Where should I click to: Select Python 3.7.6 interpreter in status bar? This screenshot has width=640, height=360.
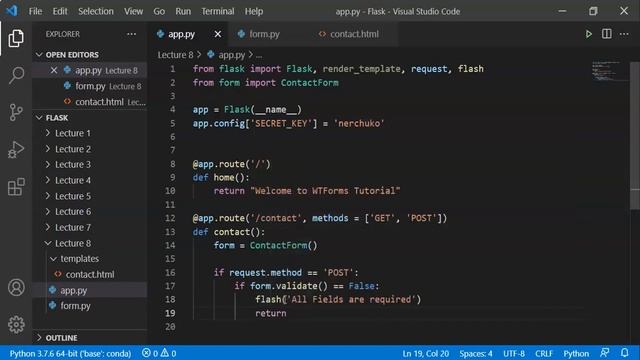(x=70, y=353)
